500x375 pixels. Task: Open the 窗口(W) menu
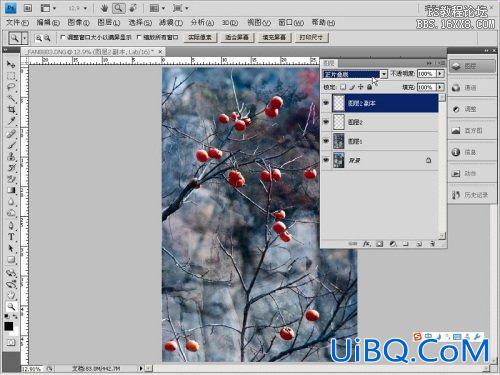point(291,23)
